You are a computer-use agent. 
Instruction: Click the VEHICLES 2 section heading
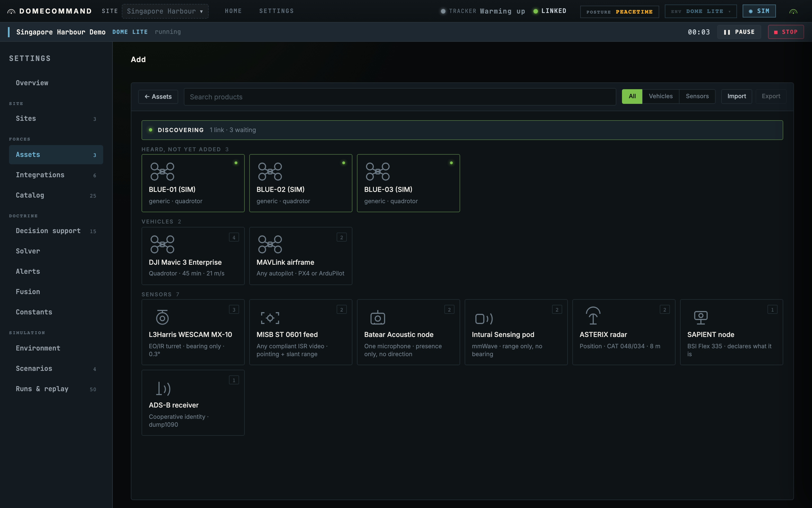(x=161, y=222)
